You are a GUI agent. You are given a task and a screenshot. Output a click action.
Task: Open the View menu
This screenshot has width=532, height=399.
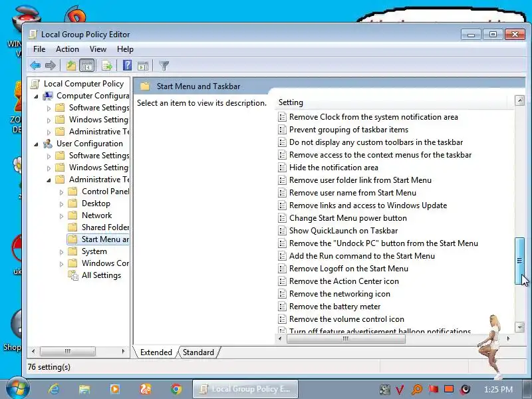pos(98,49)
